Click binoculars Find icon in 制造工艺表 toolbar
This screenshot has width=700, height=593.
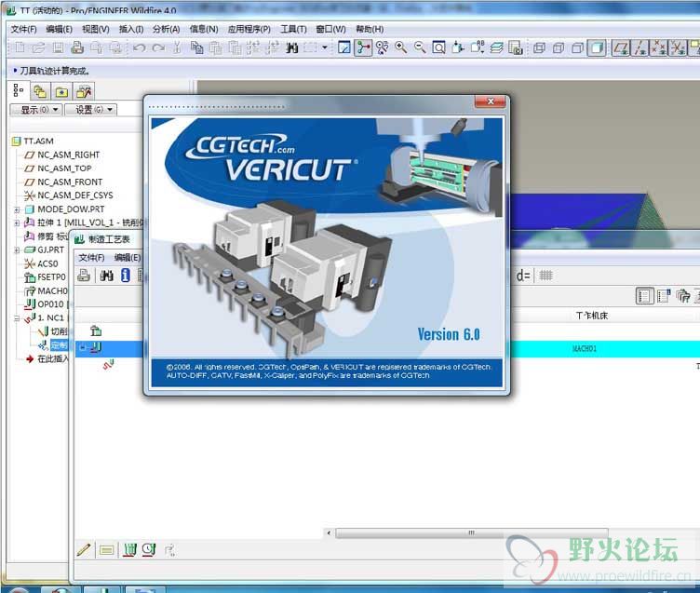107,276
